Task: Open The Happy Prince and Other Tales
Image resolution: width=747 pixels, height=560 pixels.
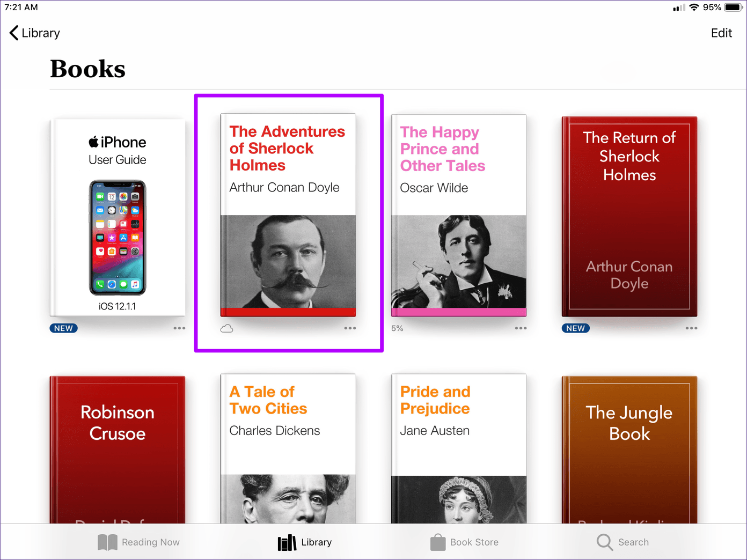Action: coord(459,215)
